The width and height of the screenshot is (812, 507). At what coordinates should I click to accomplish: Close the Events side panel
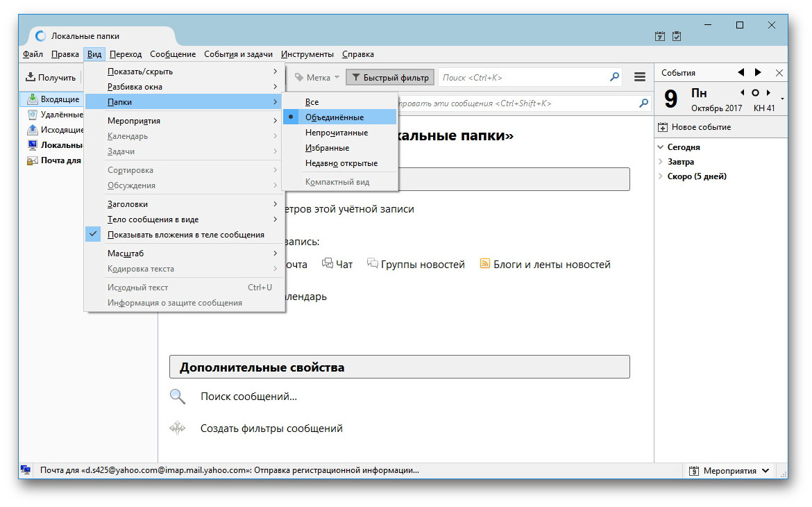coord(779,72)
